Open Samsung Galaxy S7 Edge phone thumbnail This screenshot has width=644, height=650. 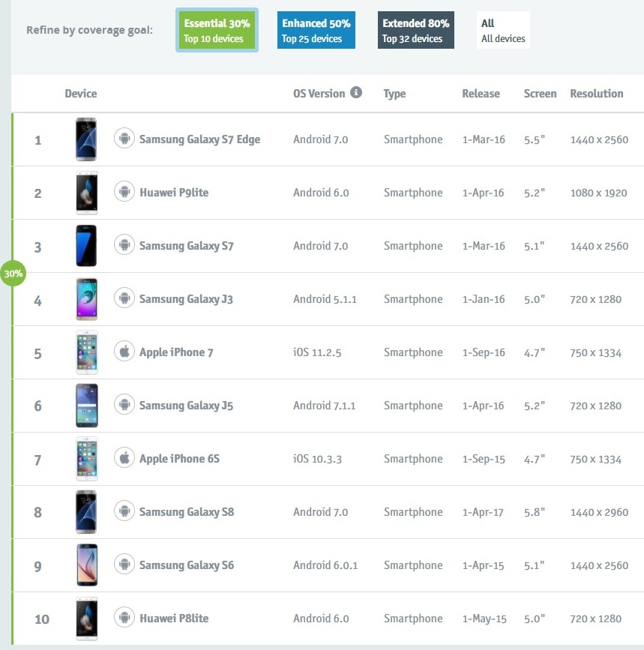click(86, 139)
